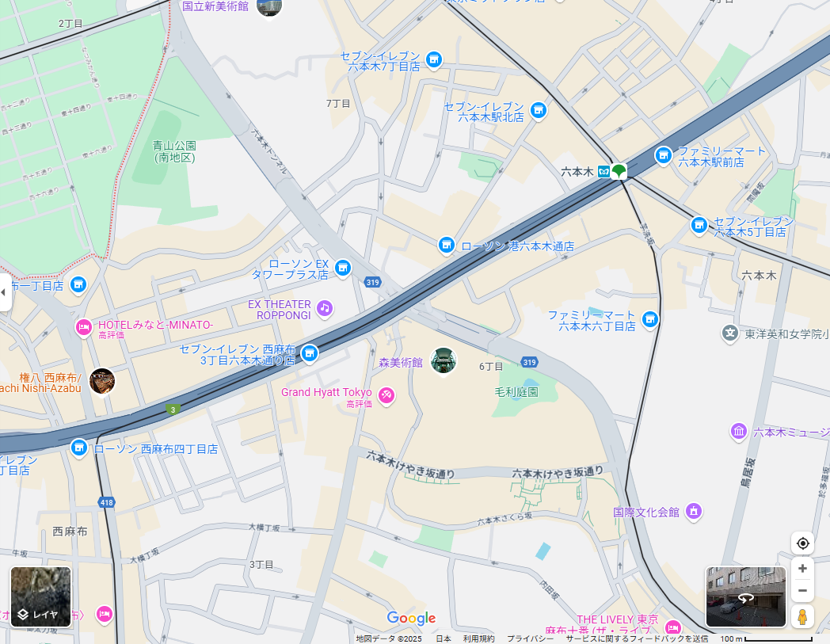The width and height of the screenshot is (830, 644).
Task: Open the Layers map type switcher
Action: point(40,596)
